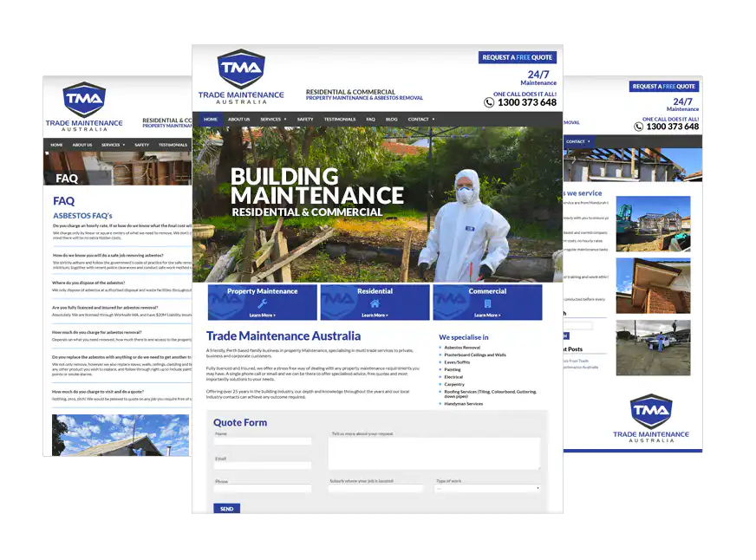
Task: Click phone number 1300 373 648 on right page
Action: pyautogui.click(x=673, y=127)
